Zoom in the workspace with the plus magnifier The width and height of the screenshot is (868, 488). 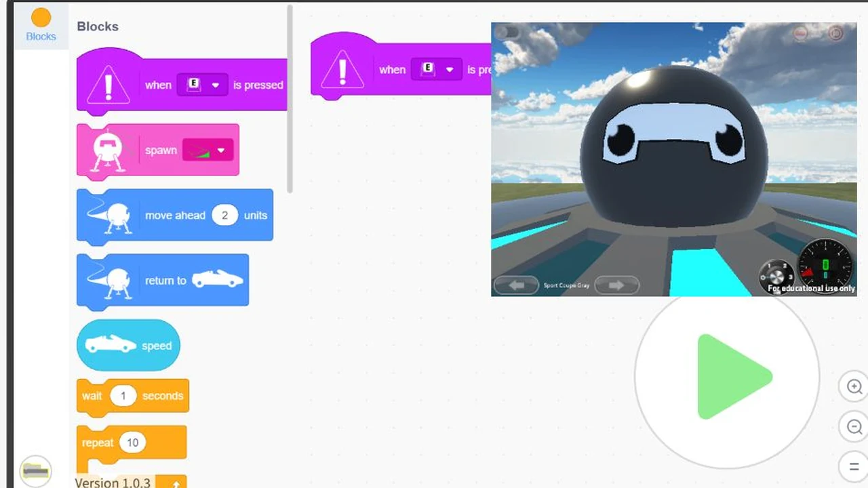(854, 386)
